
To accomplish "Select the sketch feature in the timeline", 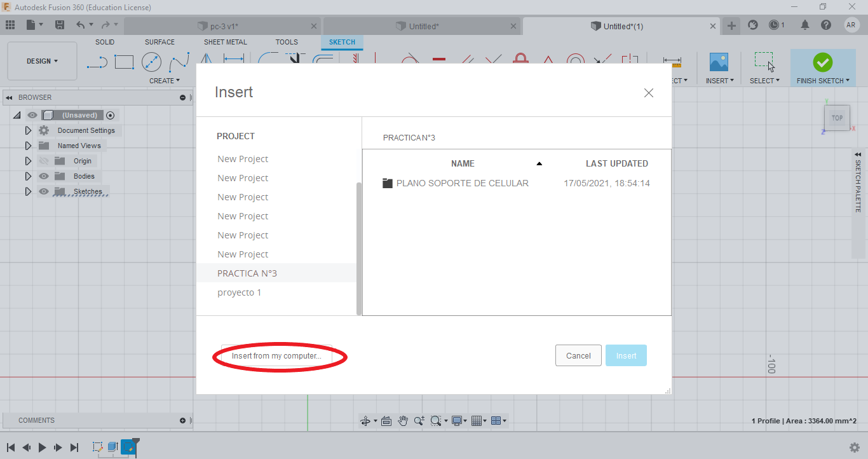I will click(x=98, y=447).
